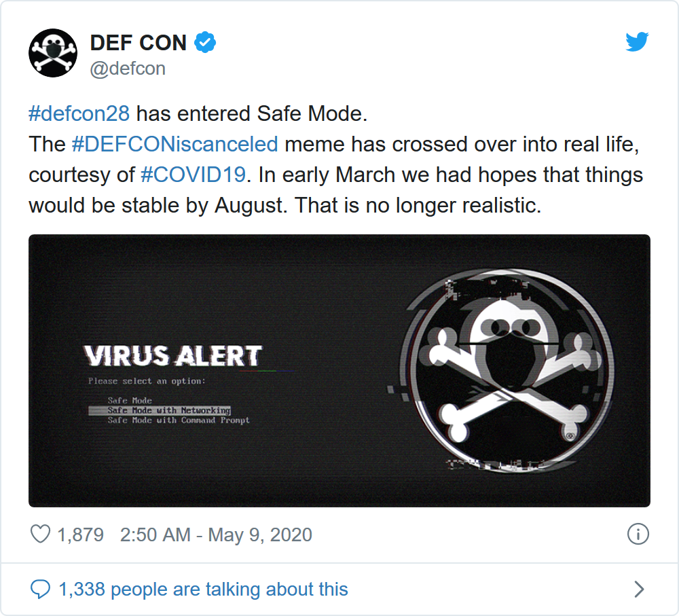Like the tweet with heart icon

[x=41, y=535]
